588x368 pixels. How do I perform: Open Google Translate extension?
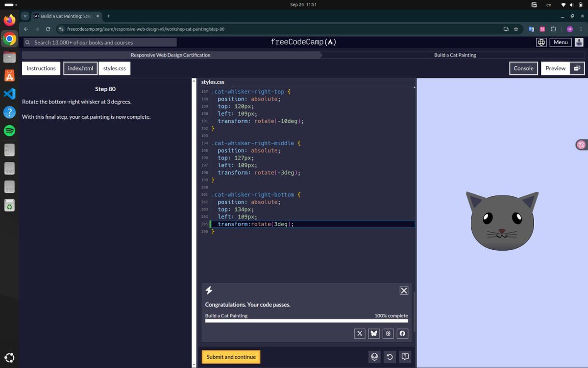[x=531, y=29]
